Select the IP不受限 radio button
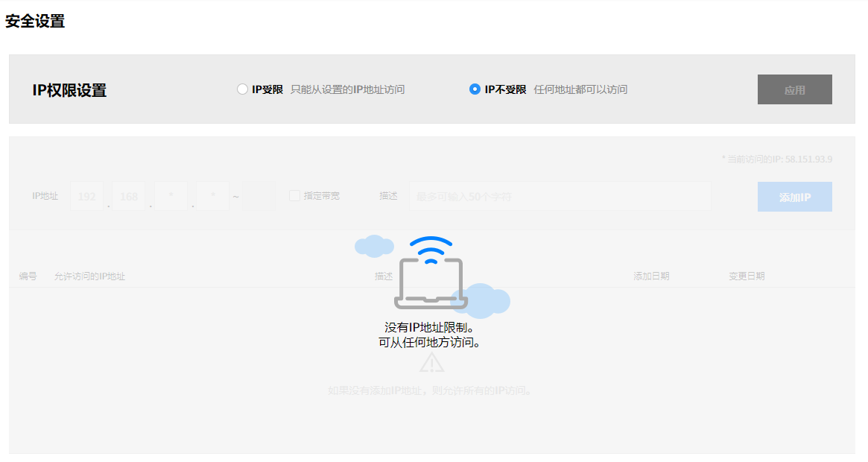The image size is (868, 462). [x=475, y=89]
